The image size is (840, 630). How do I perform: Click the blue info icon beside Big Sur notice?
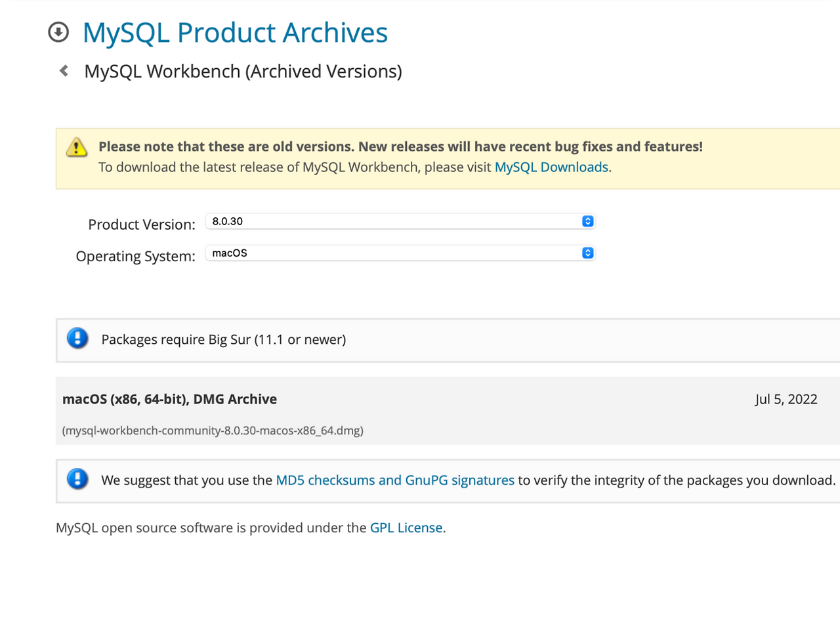pos(77,339)
